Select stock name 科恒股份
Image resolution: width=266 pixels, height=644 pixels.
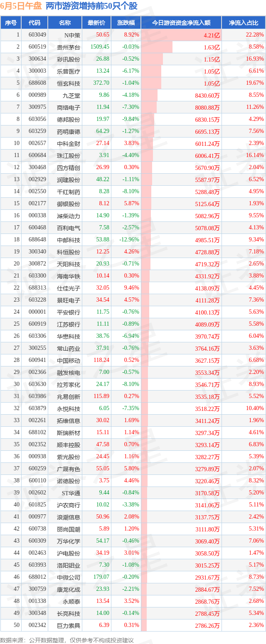(69, 252)
